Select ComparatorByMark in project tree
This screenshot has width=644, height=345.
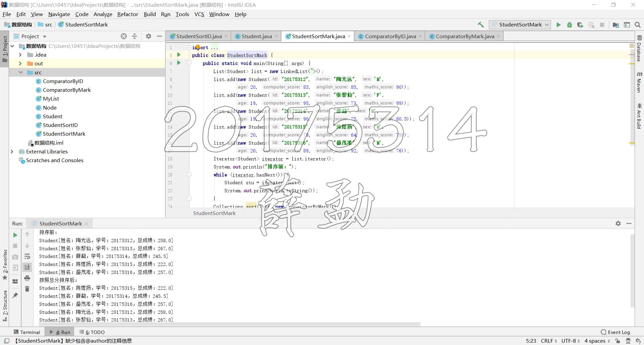[63, 90]
